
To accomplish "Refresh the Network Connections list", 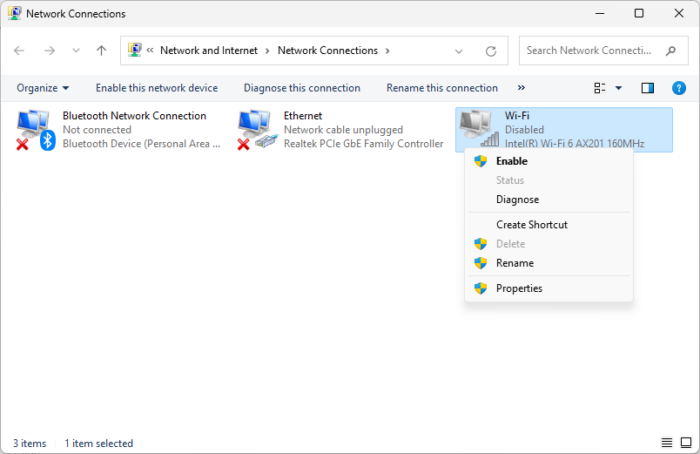I will pos(490,50).
